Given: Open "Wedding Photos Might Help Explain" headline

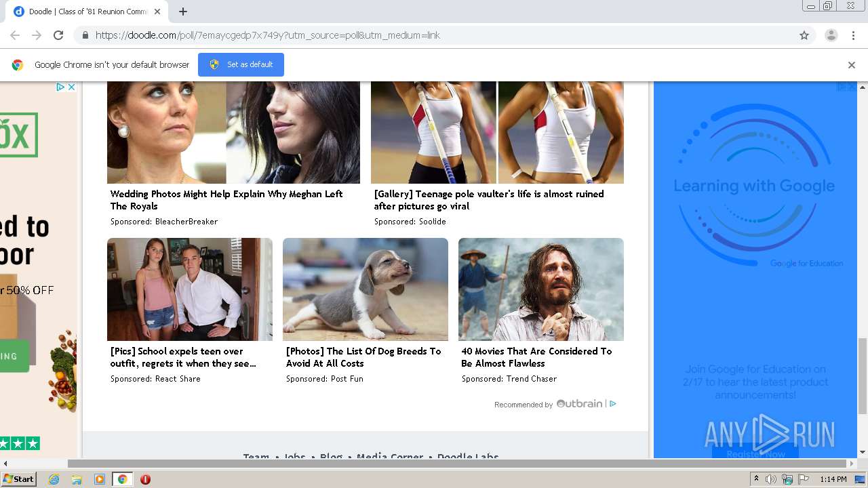Looking at the screenshot, I should (226, 200).
